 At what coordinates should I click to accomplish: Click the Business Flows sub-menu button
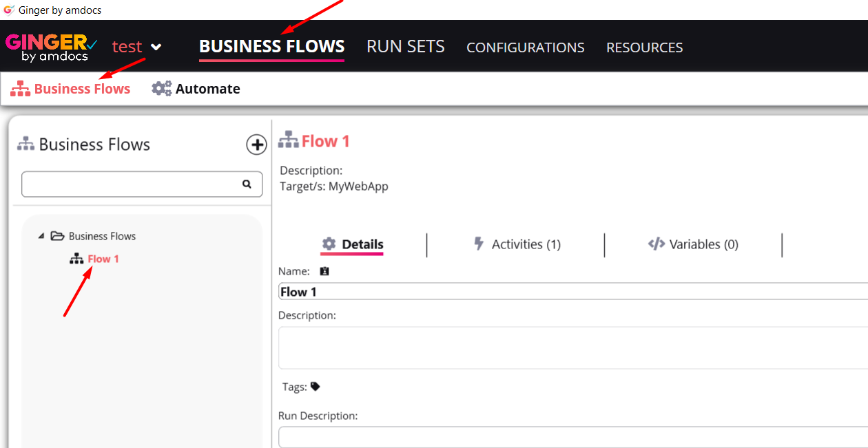[71, 89]
